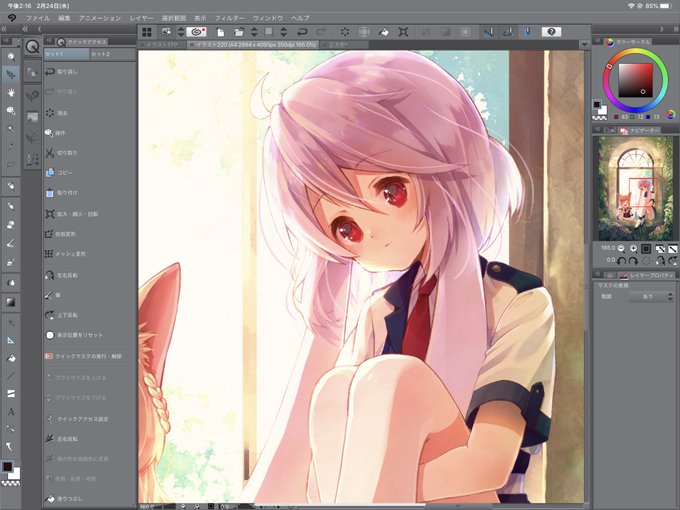Click the Clear dotted icon in command bar
The width and height of the screenshot is (680, 510).
point(345,32)
